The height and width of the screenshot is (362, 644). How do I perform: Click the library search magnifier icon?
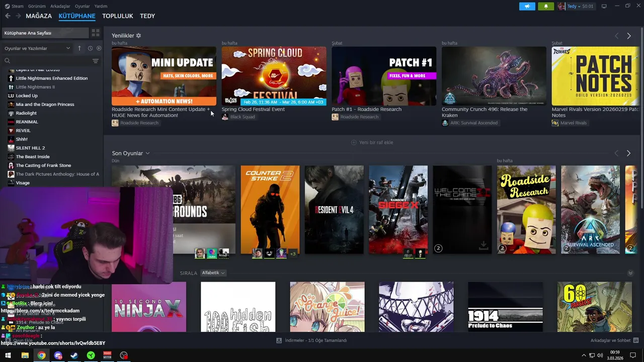click(8, 61)
